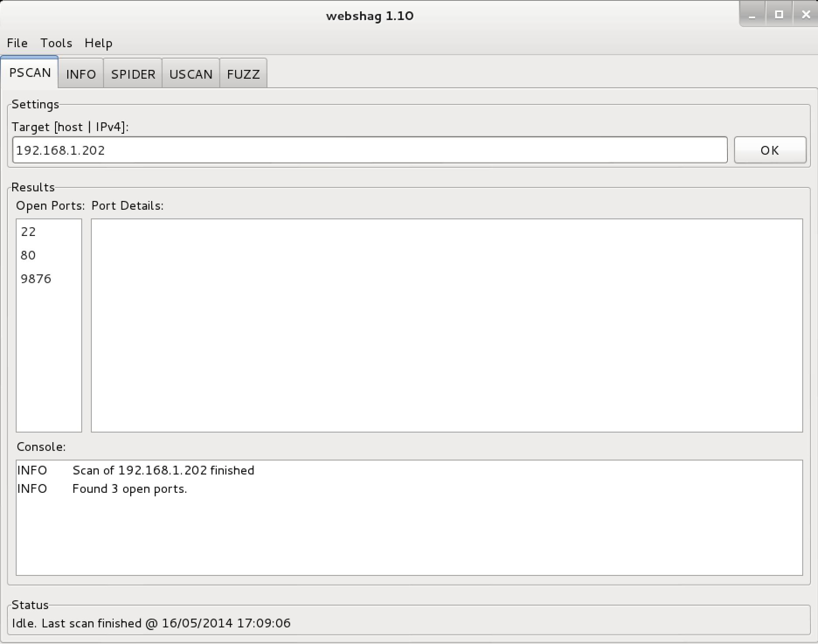Select port 80 in Open Ports
The height and width of the screenshot is (644, 818).
point(28,255)
